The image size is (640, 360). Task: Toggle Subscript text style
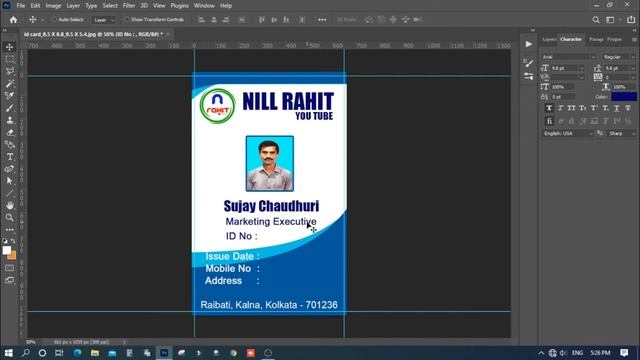coord(606,108)
